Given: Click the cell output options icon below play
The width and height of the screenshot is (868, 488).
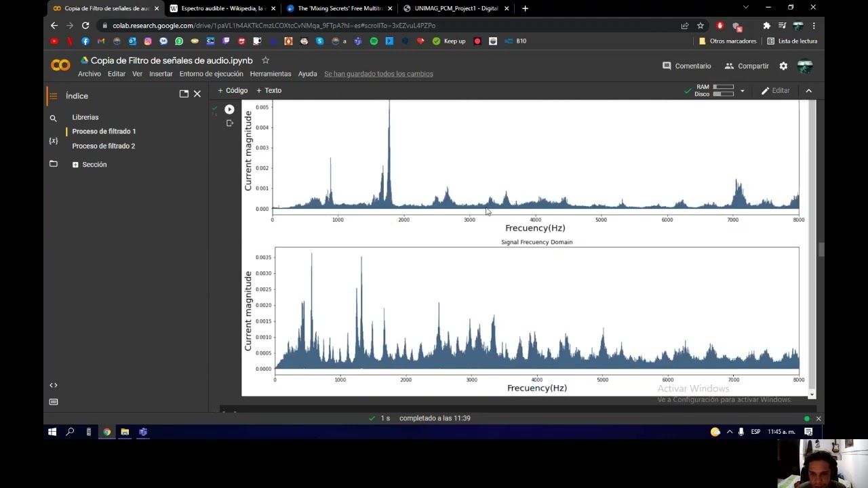Looking at the screenshot, I should point(229,123).
